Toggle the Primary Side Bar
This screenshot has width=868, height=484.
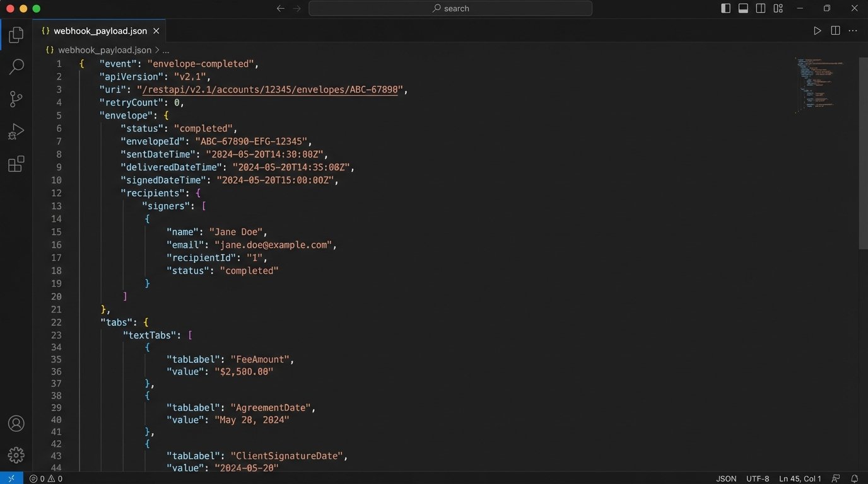(725, 8)
